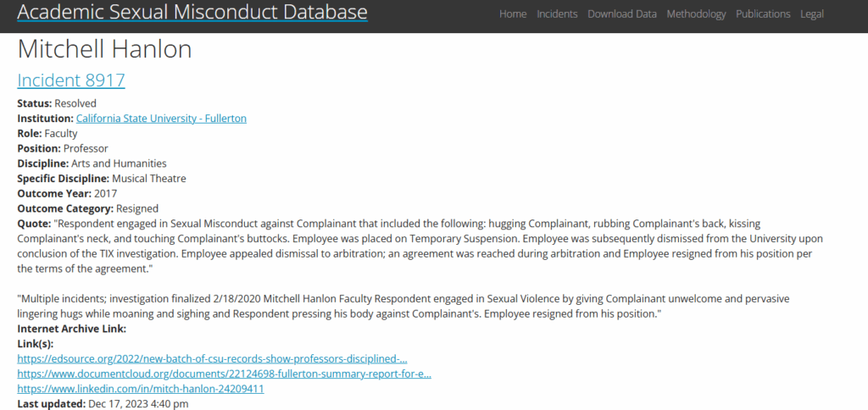This screenshot has width=868, height=410.
Task: Open the Methodology menu item
Action: [x=696, y=14]
